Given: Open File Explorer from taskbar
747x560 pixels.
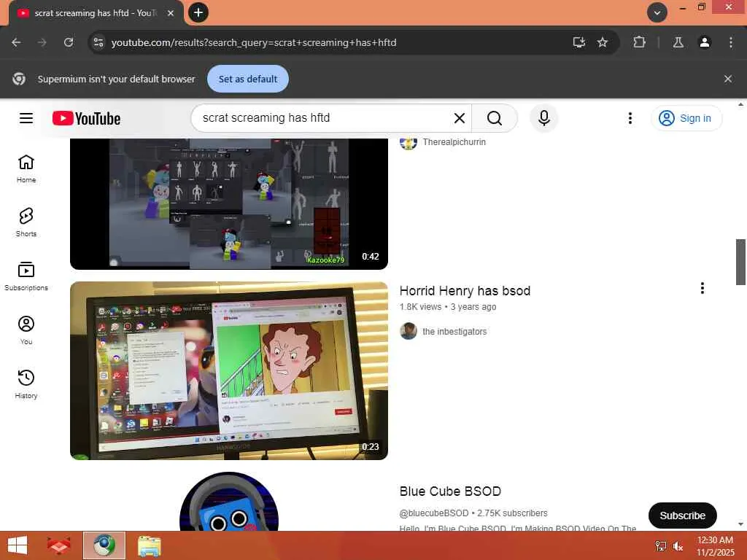Looking at the screenshot, I should point(149,545).
